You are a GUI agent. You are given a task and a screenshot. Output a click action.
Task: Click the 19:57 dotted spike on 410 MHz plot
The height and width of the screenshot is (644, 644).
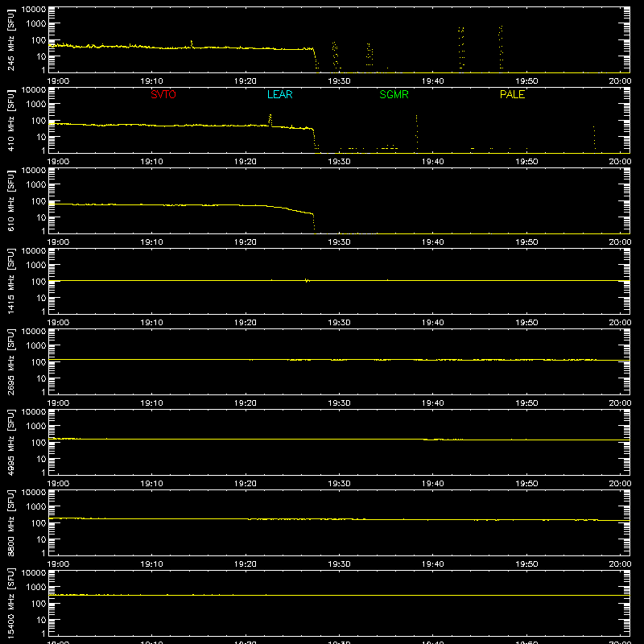tap(594, 137)
